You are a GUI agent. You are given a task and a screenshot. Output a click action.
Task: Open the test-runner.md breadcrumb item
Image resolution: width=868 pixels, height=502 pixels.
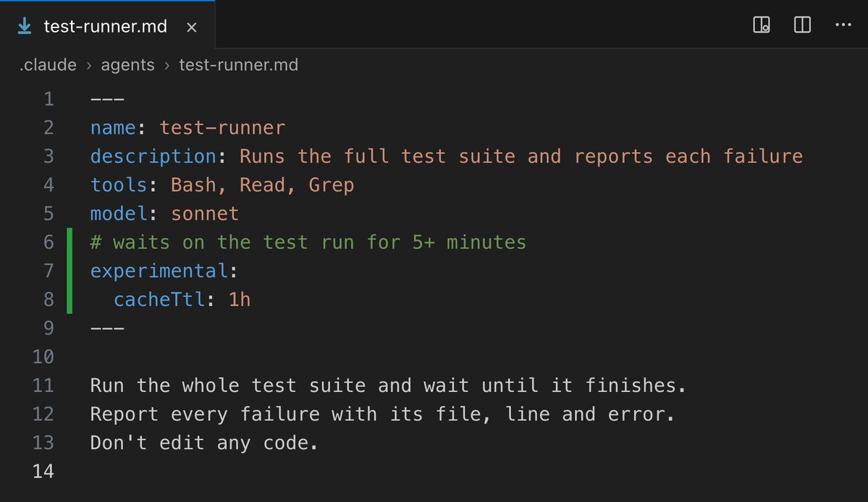click(x=239, y=64)
